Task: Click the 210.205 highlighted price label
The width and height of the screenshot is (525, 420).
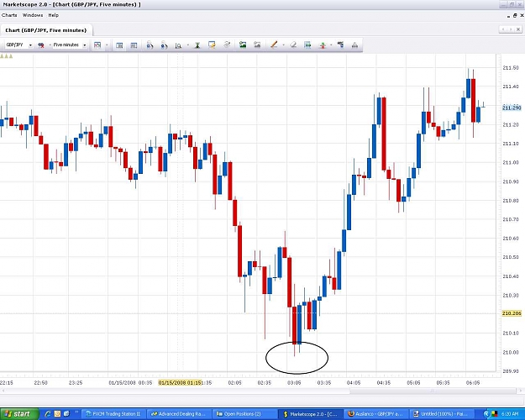Action: pyautogui.click(x=512, y=313)
